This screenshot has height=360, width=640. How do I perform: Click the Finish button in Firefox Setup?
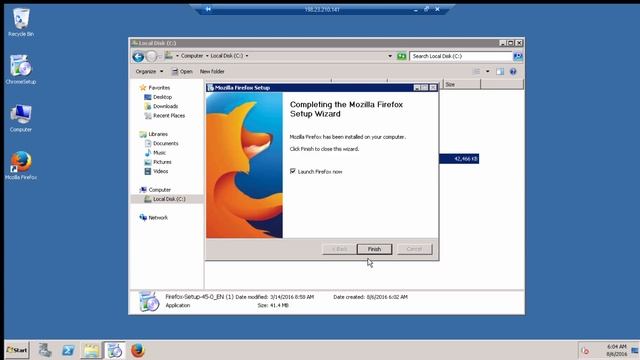(374, 249)
